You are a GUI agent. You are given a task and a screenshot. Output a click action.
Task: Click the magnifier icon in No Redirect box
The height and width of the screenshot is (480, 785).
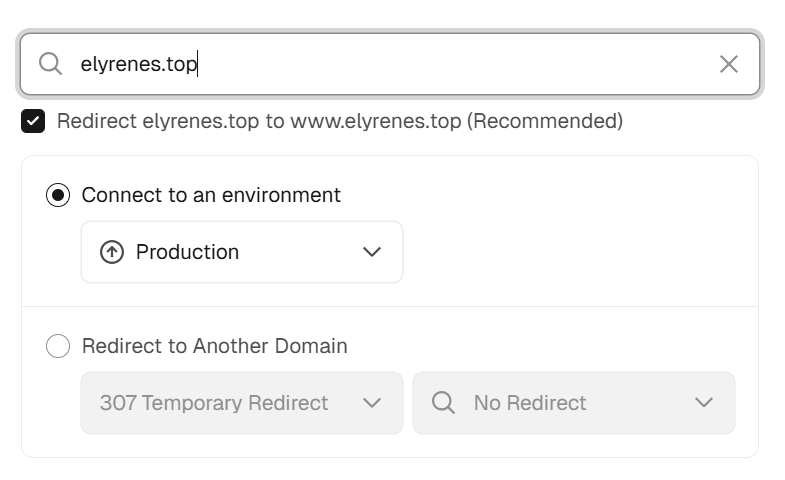pos(443,403)
